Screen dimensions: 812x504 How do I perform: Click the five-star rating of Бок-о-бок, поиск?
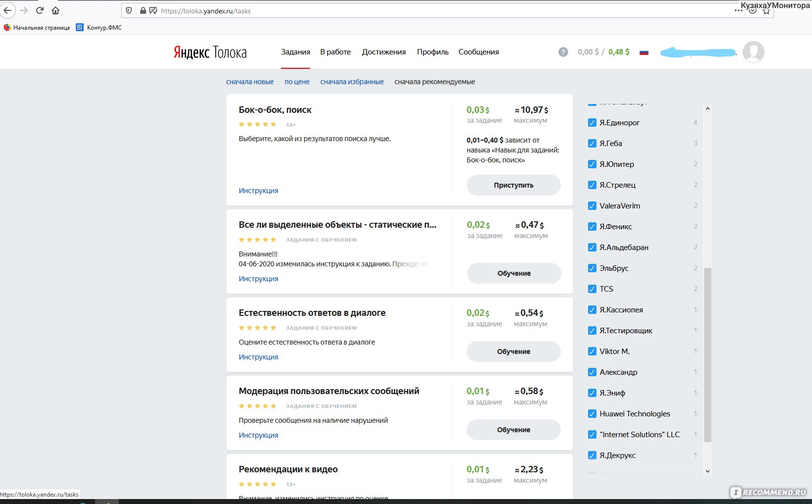click(258, 124)
